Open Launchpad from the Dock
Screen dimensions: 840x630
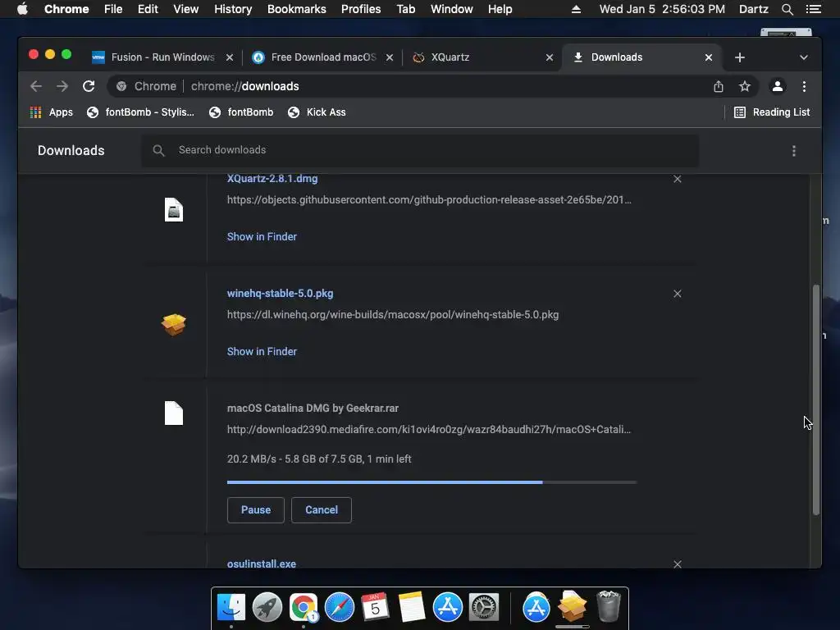point(267,607)
